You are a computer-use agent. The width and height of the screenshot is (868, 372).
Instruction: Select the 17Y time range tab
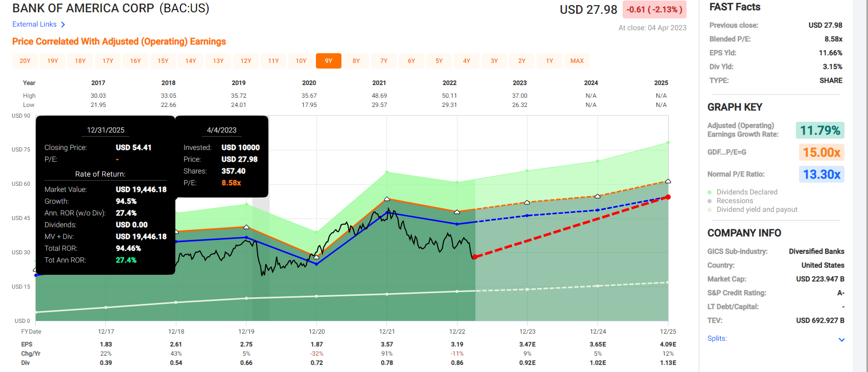pyautogui.click(x=108, y=61)
